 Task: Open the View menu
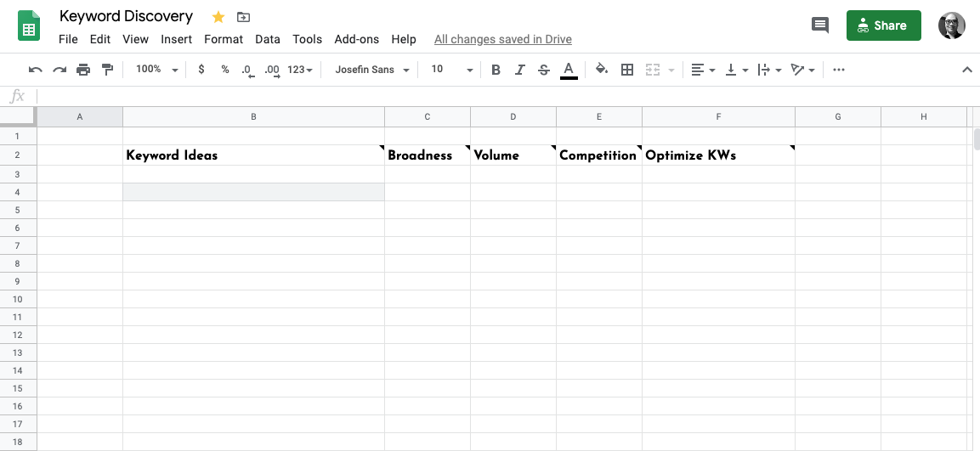point(136,39)
